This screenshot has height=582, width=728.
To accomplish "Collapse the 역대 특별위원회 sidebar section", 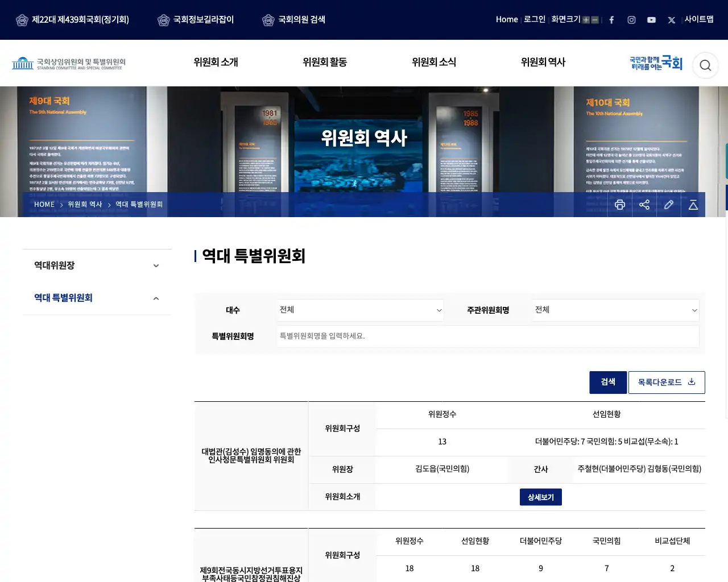I will point(97,298).
